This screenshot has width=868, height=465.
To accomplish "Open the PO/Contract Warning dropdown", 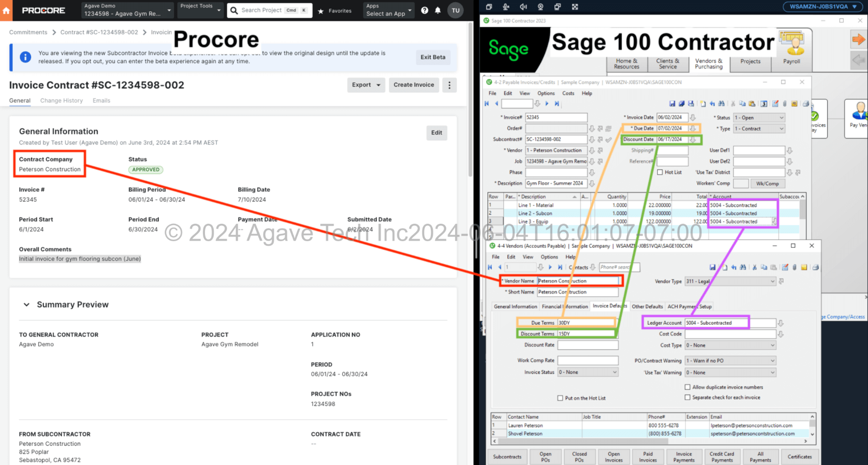I will coord(730,361).
